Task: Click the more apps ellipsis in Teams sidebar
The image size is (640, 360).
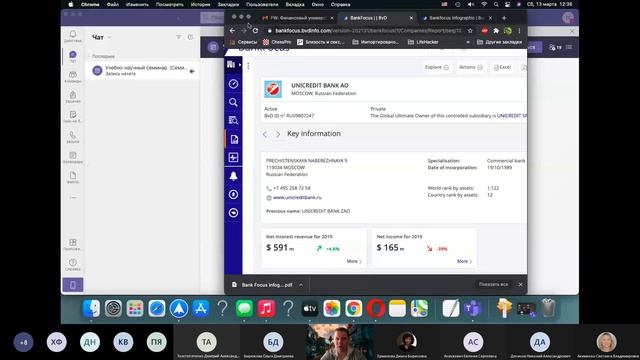Action: point(73,198)
